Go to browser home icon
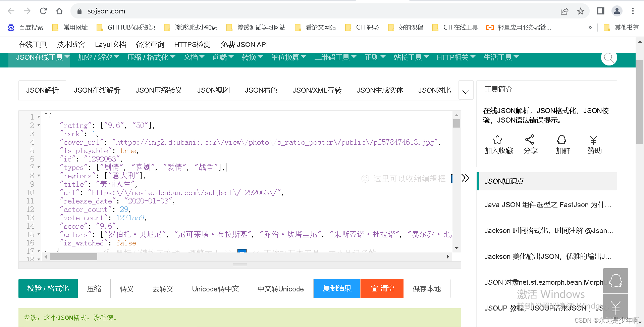 59,11
